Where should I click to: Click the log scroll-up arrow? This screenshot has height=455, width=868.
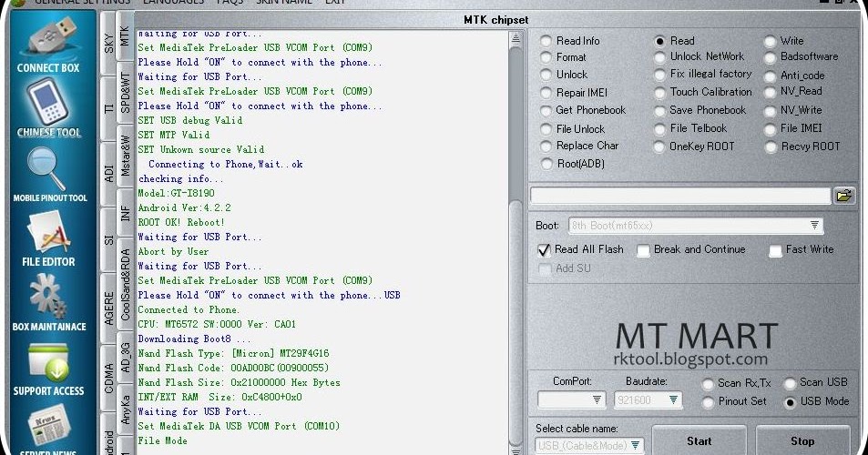[516, 37]
